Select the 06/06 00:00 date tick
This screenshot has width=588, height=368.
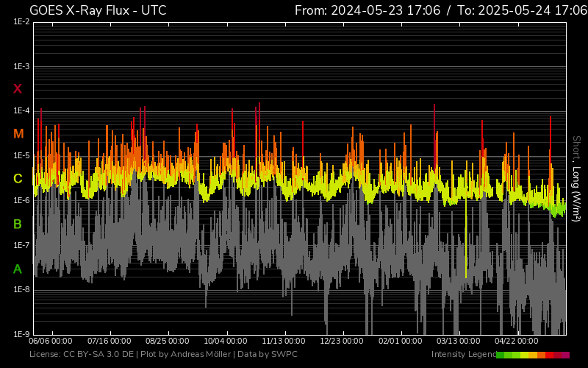pyautogui.click(x=51, y=342)
